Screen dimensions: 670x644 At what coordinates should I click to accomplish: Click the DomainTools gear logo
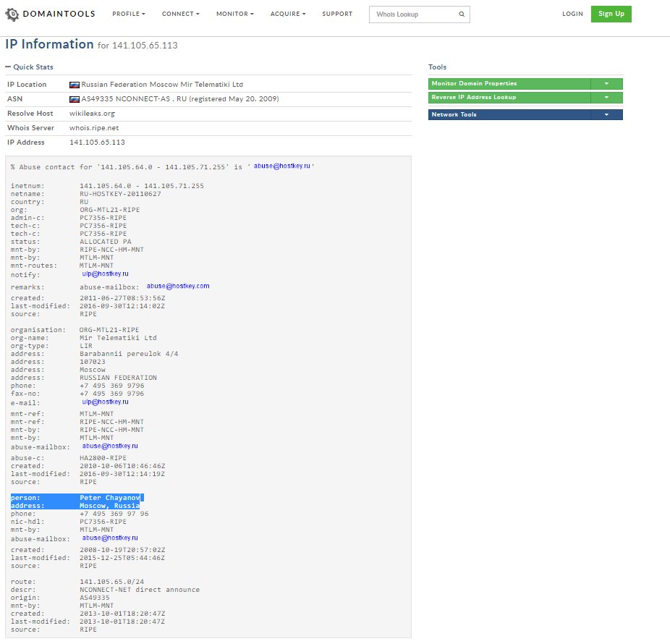pyautogui.click(x=12, y=14)
